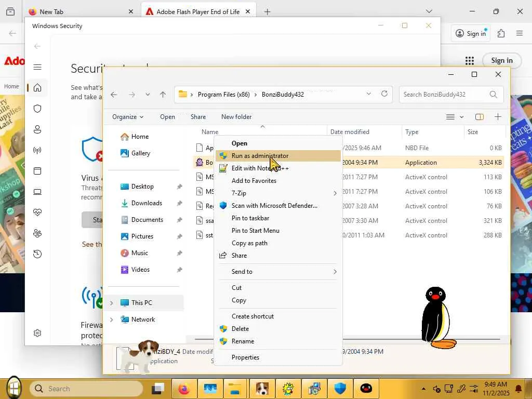
Task: Click the penguin app taskbar icon
Action: click(366, 389)
